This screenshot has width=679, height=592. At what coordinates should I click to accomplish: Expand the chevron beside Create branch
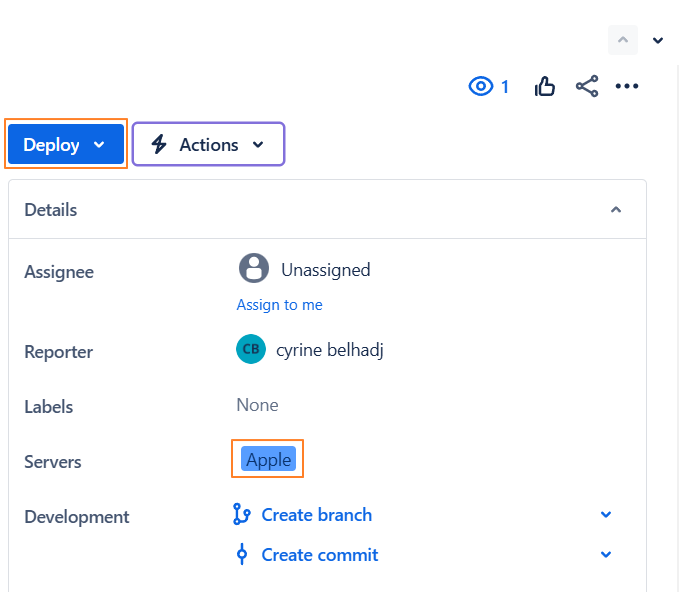click(x=606, y=515)
